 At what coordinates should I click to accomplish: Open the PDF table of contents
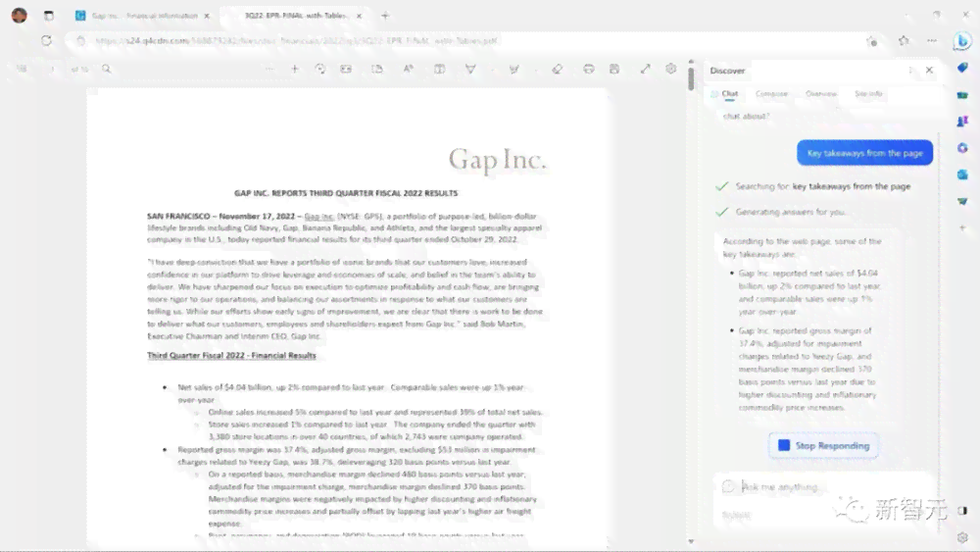tap(22, 69)
